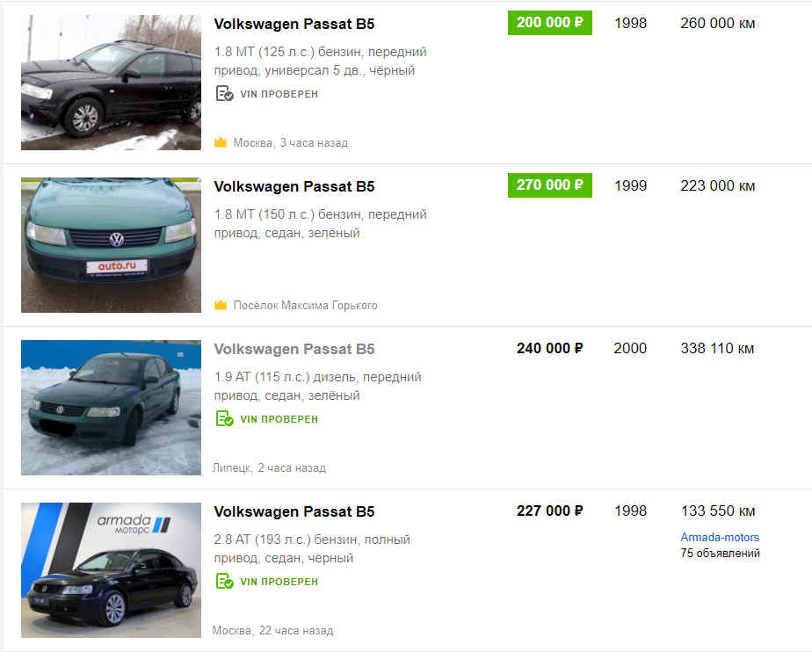The image size is (812, 652).
Task: Click the green 270 000 ₽ price badge
Action: 550,185
